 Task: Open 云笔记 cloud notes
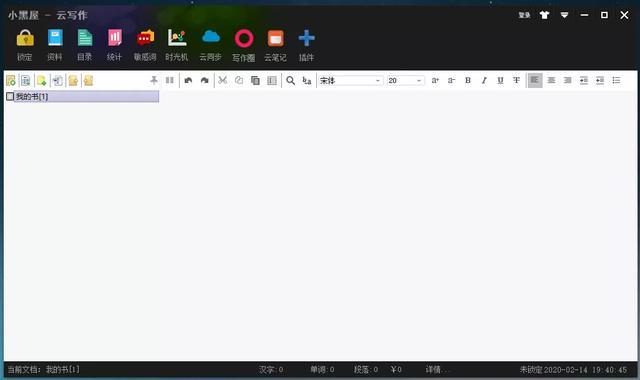276,39
